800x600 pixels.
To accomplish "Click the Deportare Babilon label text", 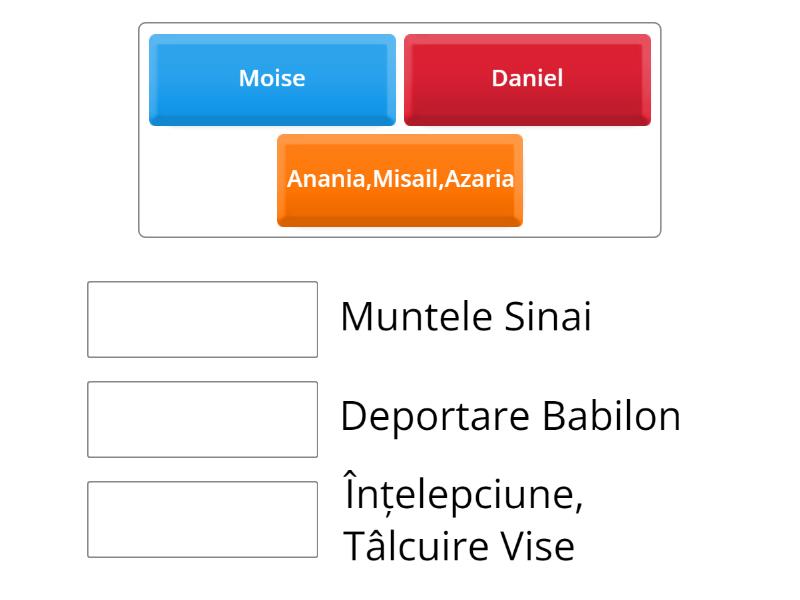I will point(511,415).
